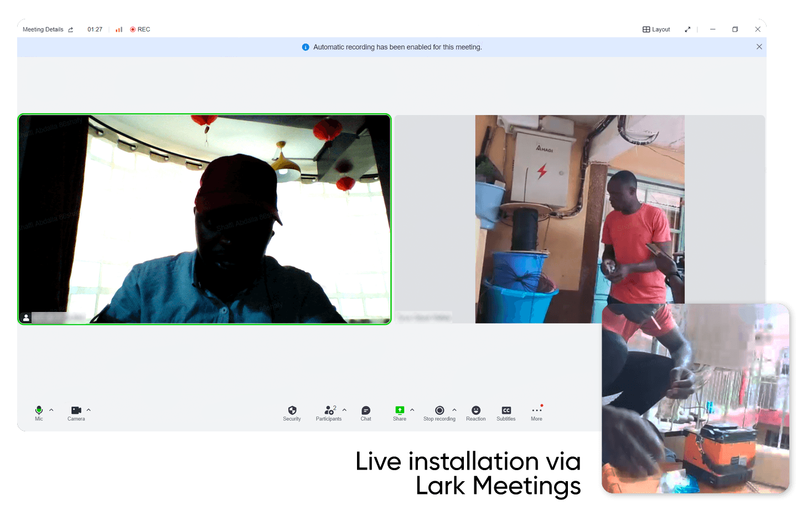Screen dimensions: 812x521
Task: Select the green-bordered speaker video tile
Action: coord(204,219)
